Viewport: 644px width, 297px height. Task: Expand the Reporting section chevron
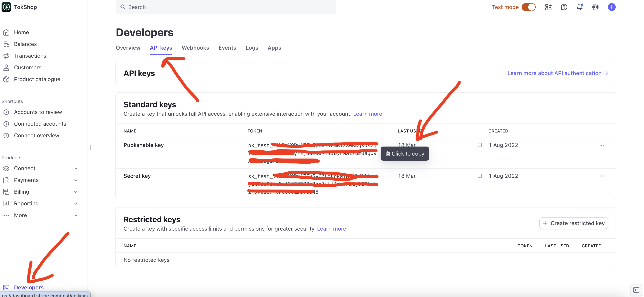click(x=76, y=204)
